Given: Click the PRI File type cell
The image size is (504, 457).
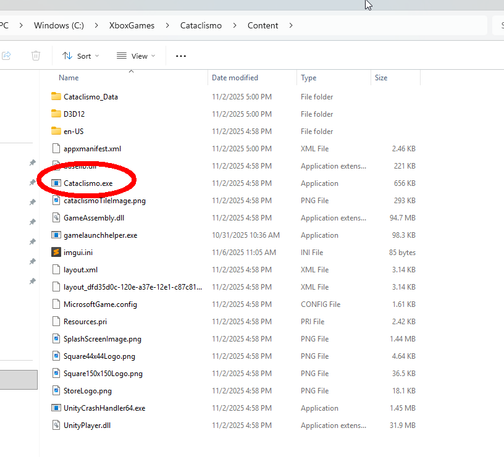Looking at the screenshot, I should point(312,322).
